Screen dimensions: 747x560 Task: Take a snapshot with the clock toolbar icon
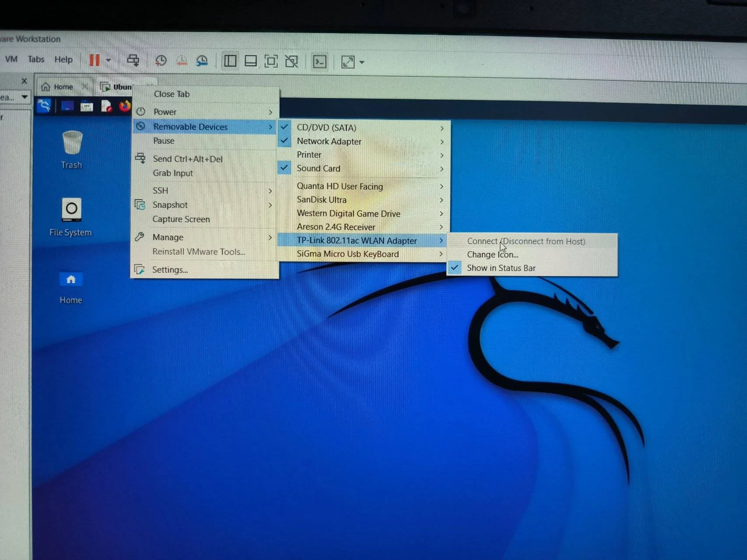161,61
